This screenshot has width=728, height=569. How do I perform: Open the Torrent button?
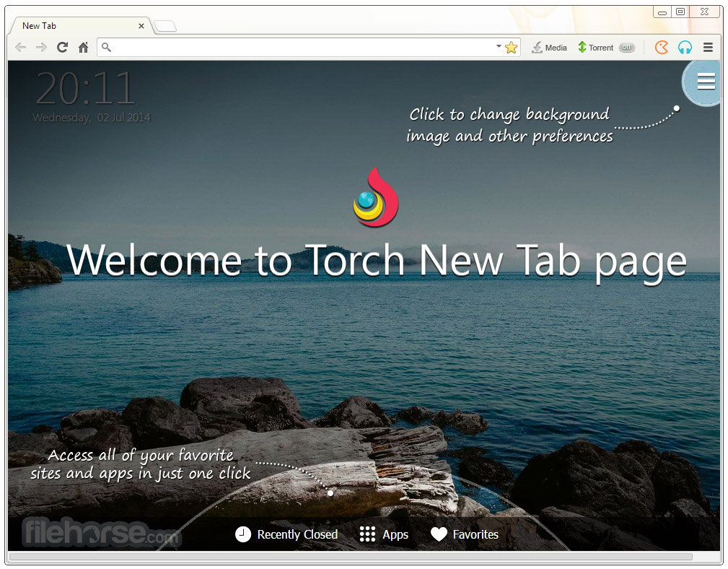[595, 48]
